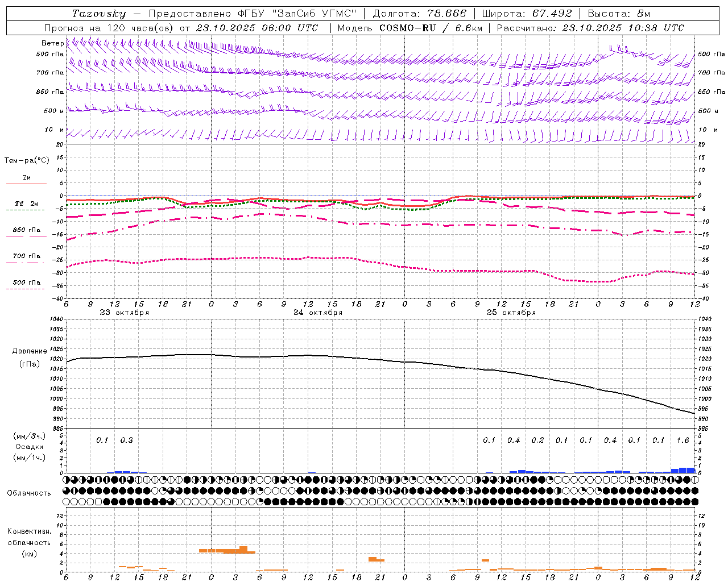This screenshot has height=582, width=728.
Task: Click the "0.2" precipitation amount value
Action: (537, 440)
